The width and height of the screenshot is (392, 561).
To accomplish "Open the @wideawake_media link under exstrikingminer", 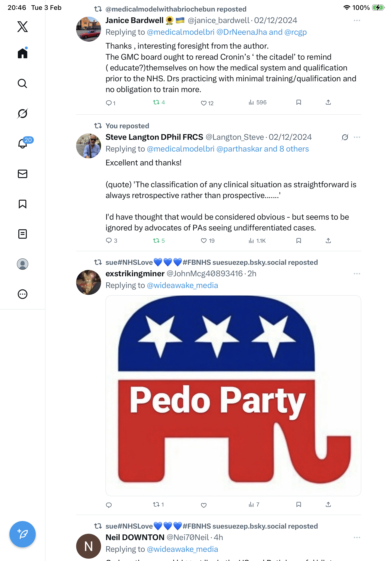I will [x=182, y=285].
